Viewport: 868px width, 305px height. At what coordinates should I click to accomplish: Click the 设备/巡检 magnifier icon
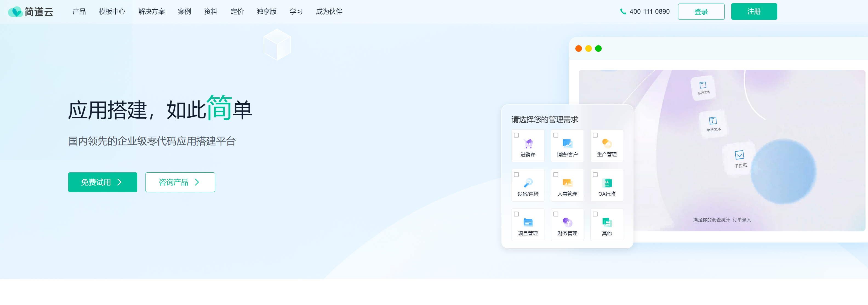pos(528,183)
